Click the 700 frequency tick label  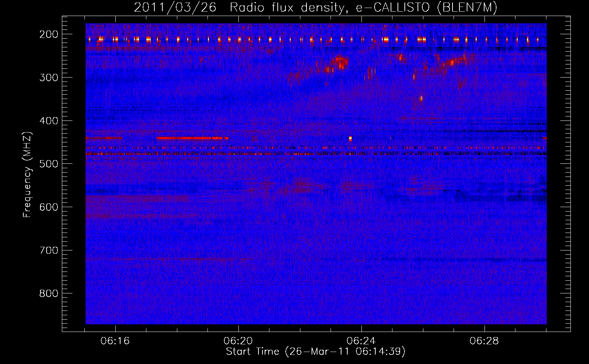49,250
